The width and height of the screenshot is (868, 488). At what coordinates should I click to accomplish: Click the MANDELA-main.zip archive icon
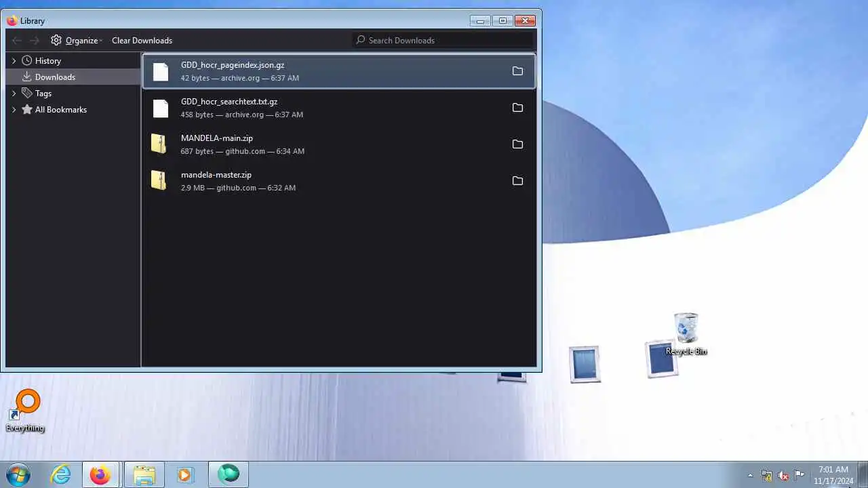pyautogui.click(x=159, y=144)
